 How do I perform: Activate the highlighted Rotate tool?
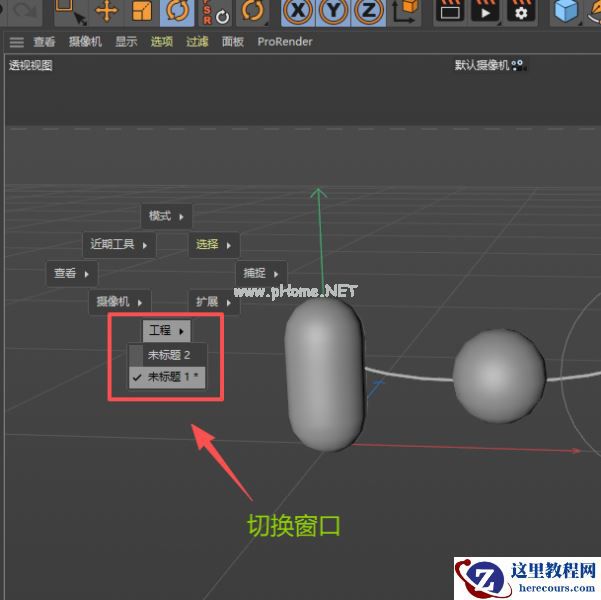click(177, 12)
